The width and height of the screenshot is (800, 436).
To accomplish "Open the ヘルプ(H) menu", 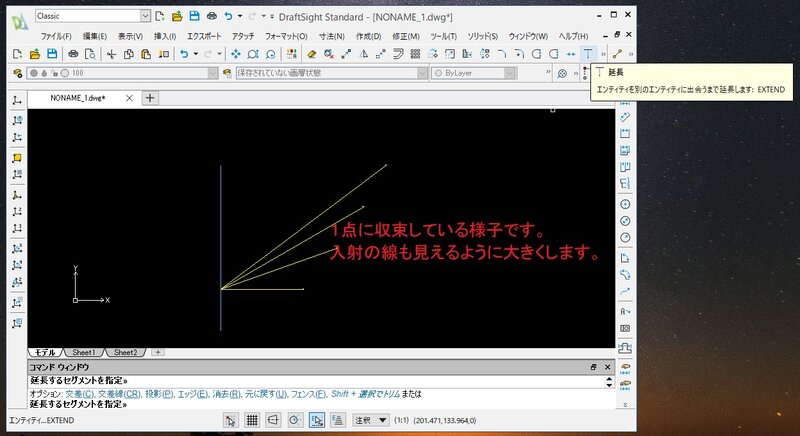I will (x=573, y=36).
